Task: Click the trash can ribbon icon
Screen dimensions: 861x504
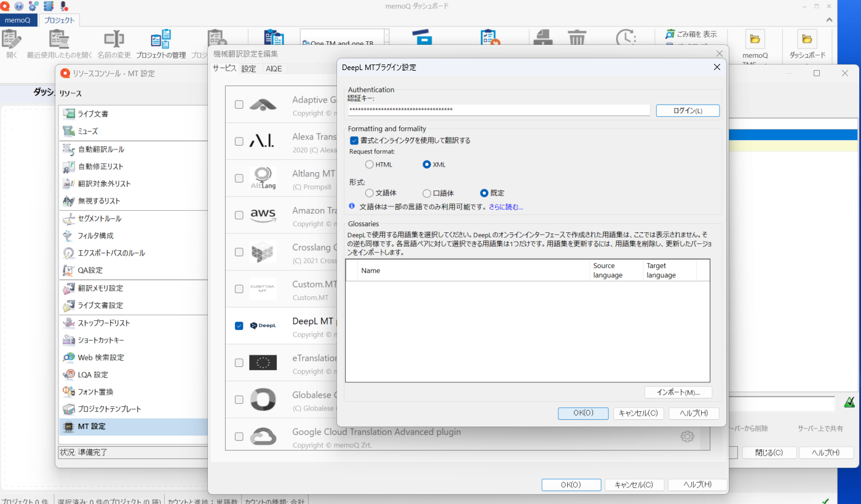Action: pos(577,39)
